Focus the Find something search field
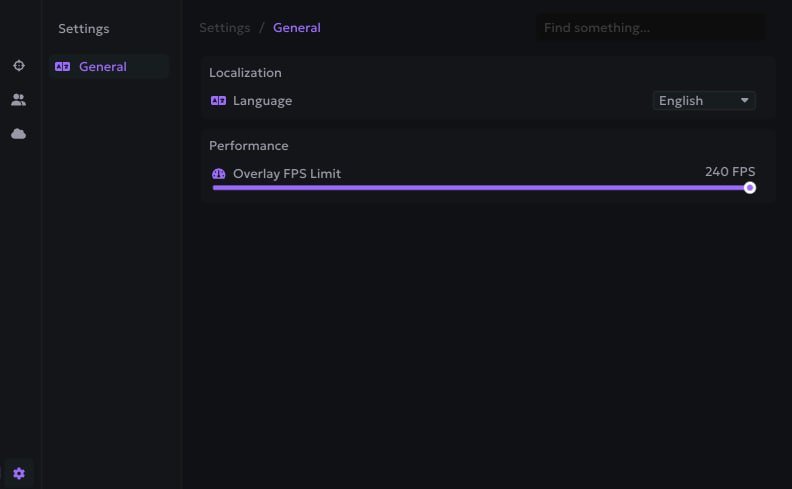Screen dimensions: 792x489 [651, 27]
